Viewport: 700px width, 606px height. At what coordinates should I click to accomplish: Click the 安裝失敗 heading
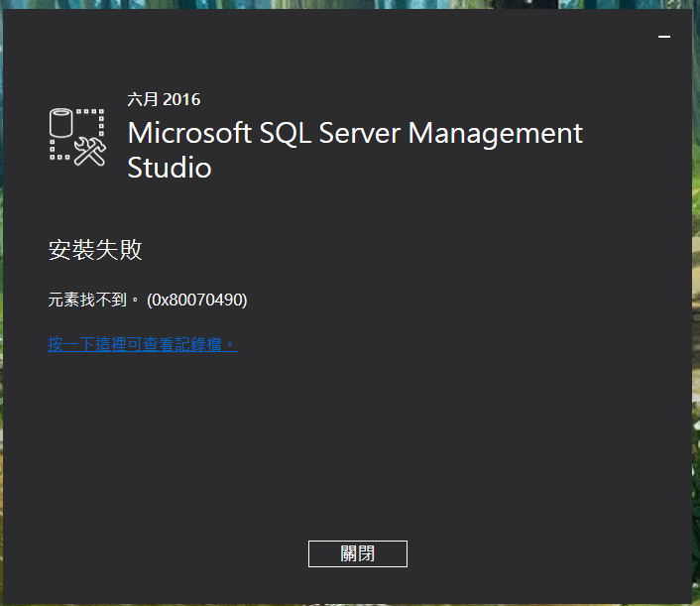pyautogui.click(x=95, y=250)
